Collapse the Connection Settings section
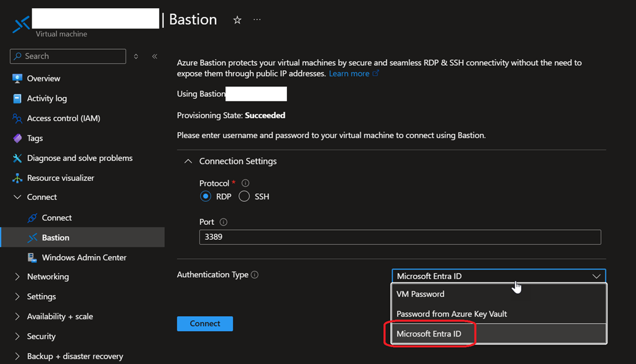The width and height of the screenshot is (636, 364). point(188,162)
